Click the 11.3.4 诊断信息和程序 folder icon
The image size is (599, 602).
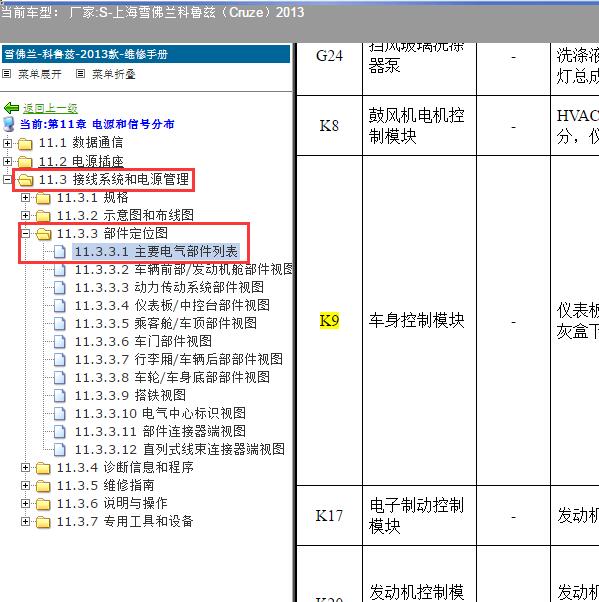tap(43, 468)
